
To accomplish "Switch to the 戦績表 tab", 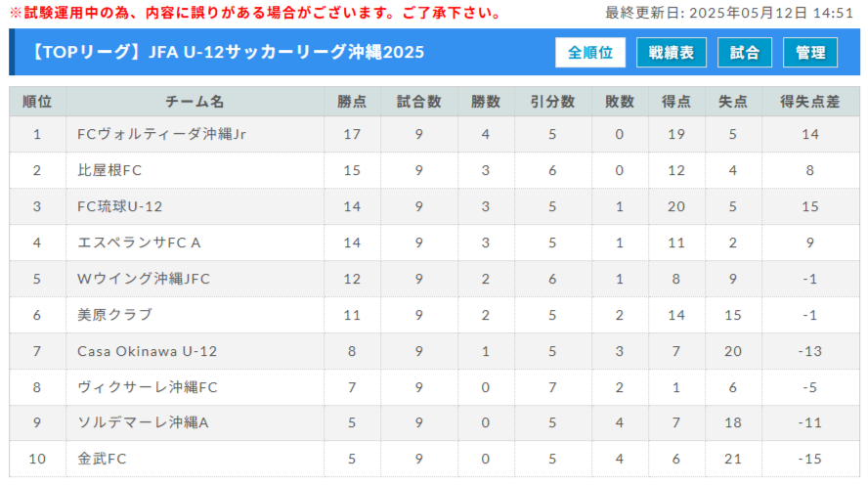I will pyautogui.click(x=671, y=53).
